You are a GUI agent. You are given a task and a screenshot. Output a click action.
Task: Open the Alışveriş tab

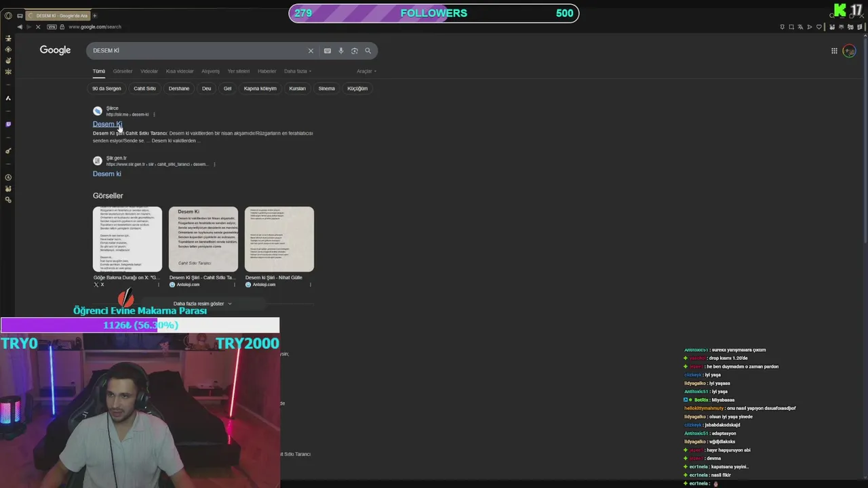[x=210, y=71]
